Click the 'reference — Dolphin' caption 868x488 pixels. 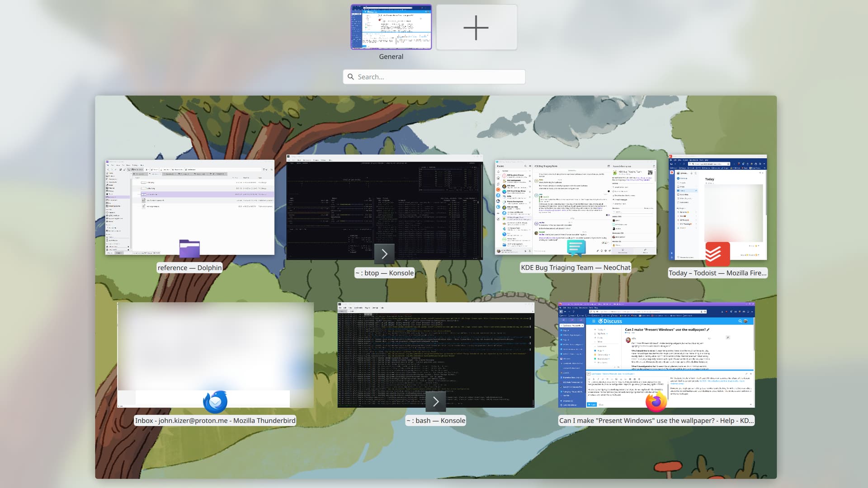[189, 267]
